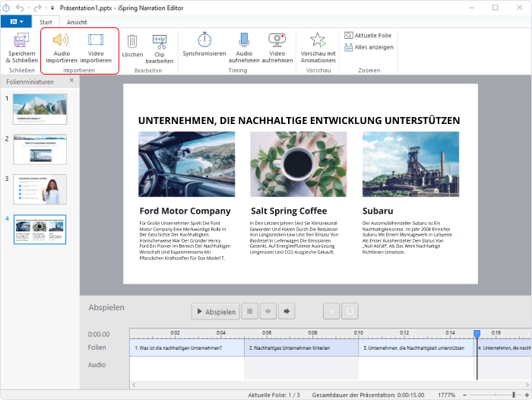Open the blue file menu button
Image resolution: width=532 pixels, height=400 pixels.
[x=16, y=21]
